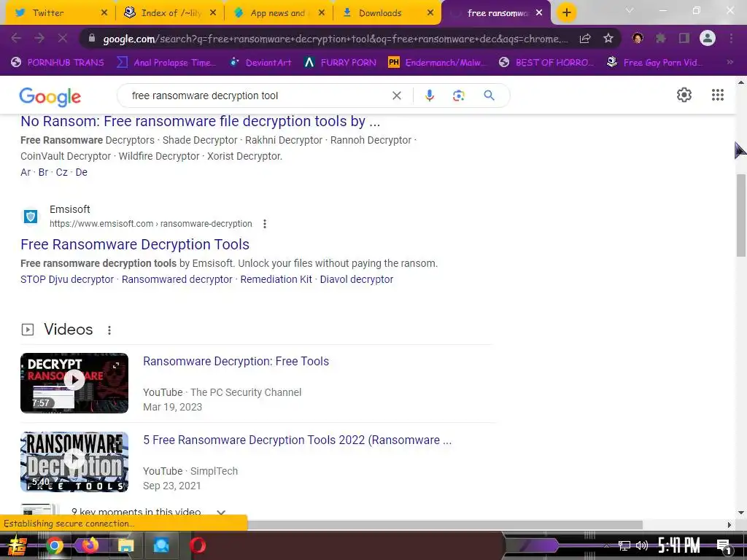Open STOP Djvu decryptor link

67,279
